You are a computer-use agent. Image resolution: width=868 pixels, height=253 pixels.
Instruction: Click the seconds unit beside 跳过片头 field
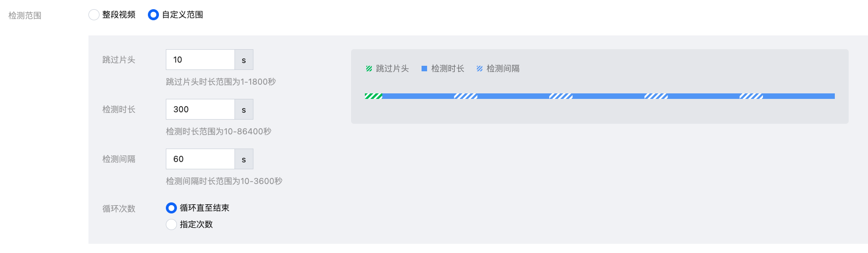point(244,60)
